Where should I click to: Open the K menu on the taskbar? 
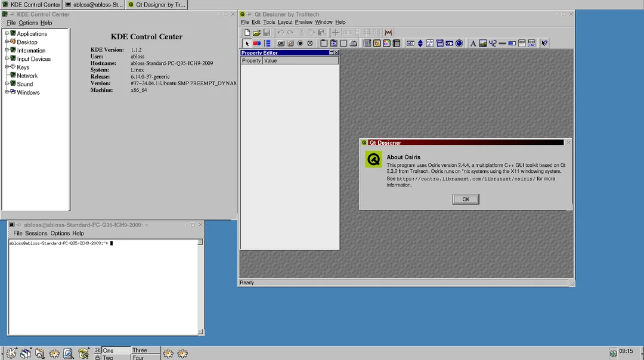(x=10, y=353)
